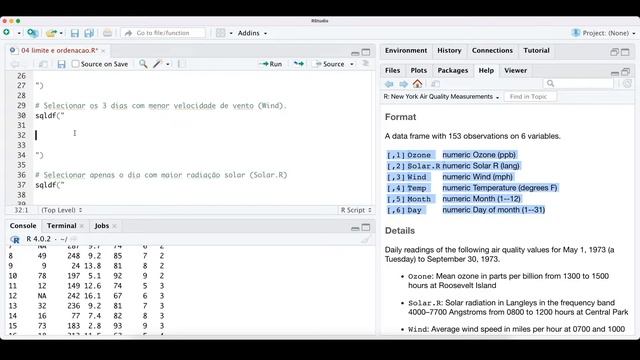Select the Help tab
This screenshot has height=360, width=640.
coord(486,70)
